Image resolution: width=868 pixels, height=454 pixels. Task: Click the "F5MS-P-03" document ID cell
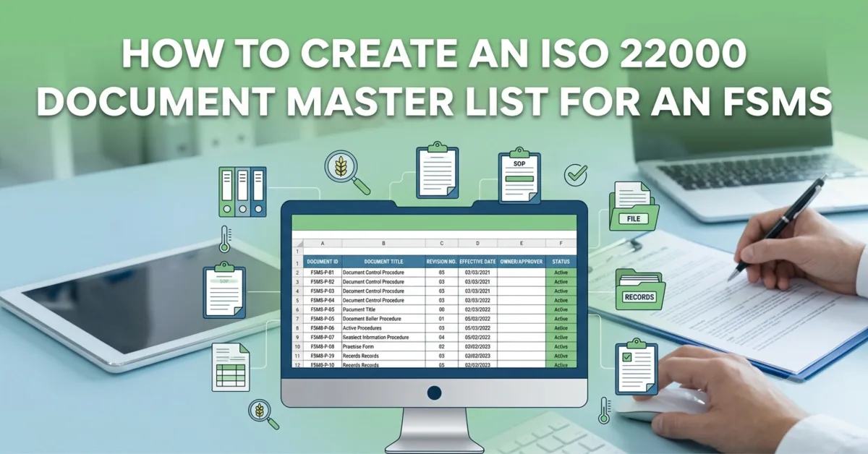323,291
